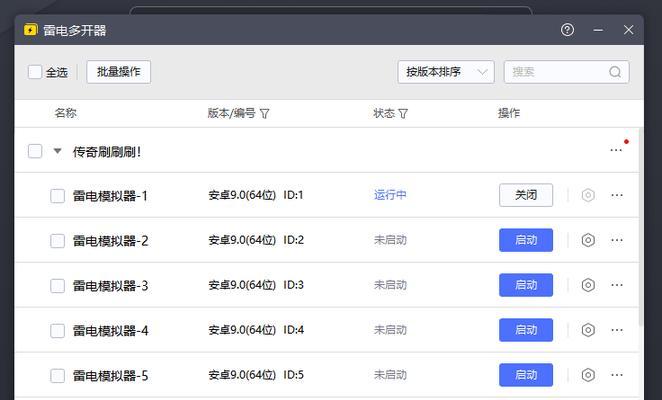Screen dimensions: 662x400
Task: Click the 未启动 status of 雷电模拟器-2
Action: point(390,240)
